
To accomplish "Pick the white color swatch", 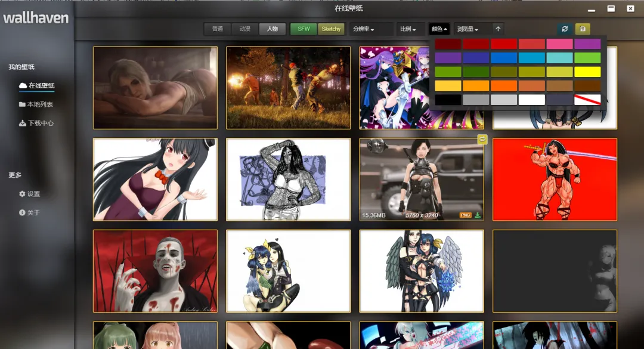I will pos(531,100).
